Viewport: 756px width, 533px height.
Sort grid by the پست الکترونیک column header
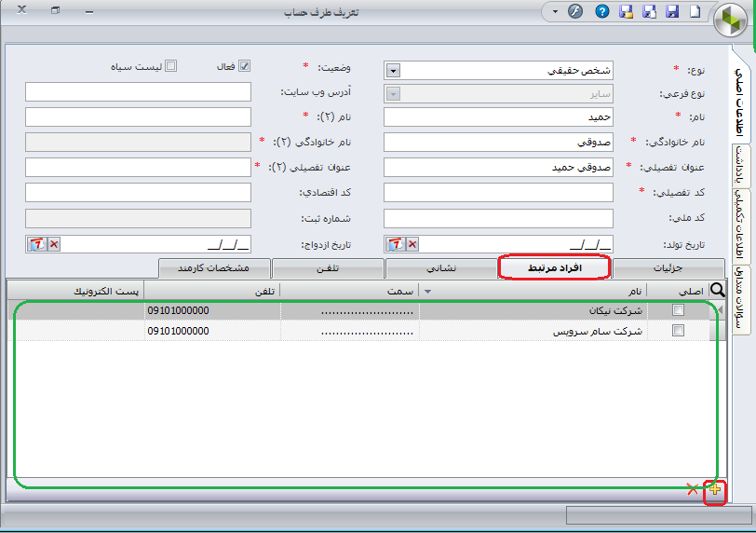point(75,291)
